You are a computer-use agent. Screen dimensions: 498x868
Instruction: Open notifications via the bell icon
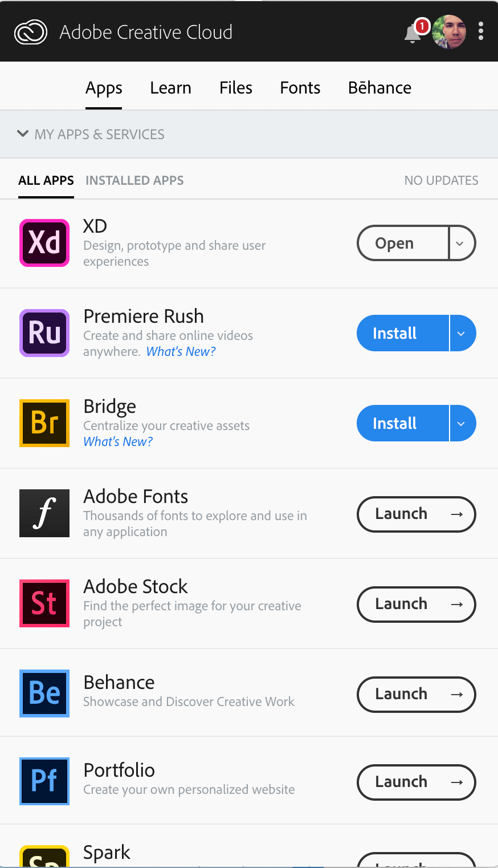pos(411,33)
